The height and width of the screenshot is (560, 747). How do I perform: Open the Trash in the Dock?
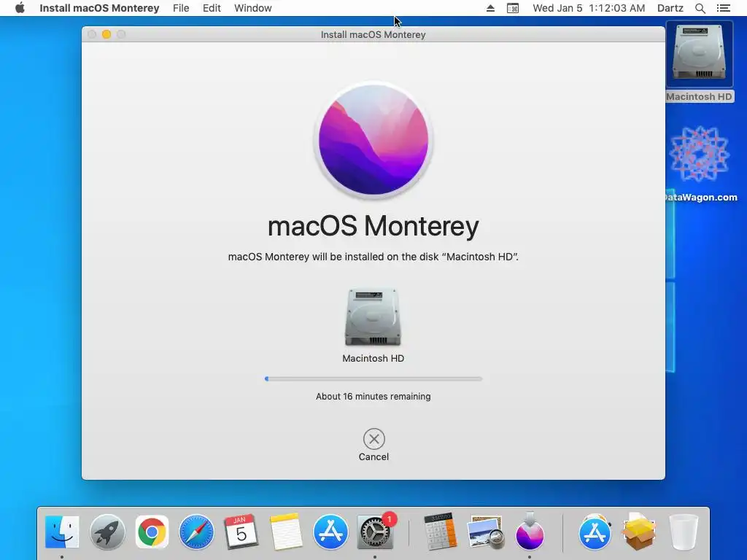[684, 532]
